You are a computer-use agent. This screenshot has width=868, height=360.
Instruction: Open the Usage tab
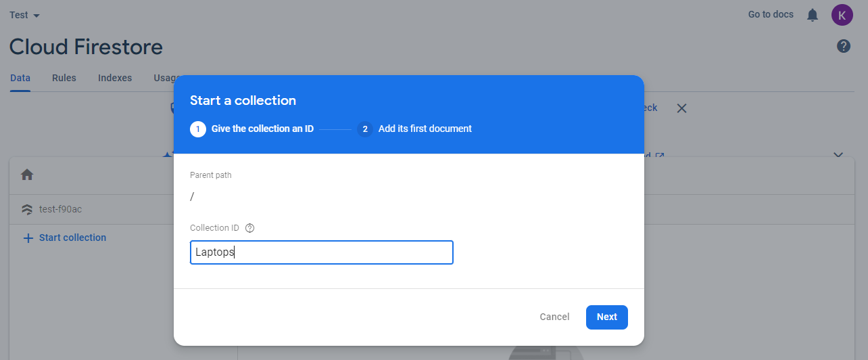coord(164,78)
